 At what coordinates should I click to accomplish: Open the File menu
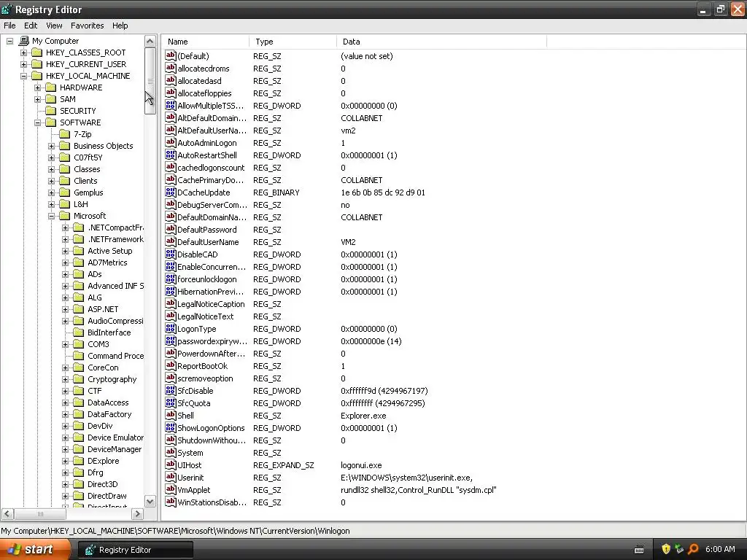click(x=9, y=26)
